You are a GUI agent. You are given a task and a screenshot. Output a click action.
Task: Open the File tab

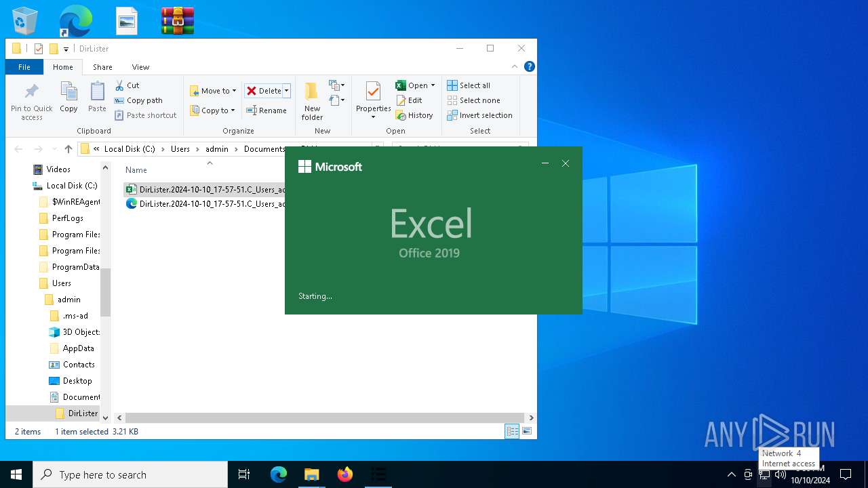24,67
